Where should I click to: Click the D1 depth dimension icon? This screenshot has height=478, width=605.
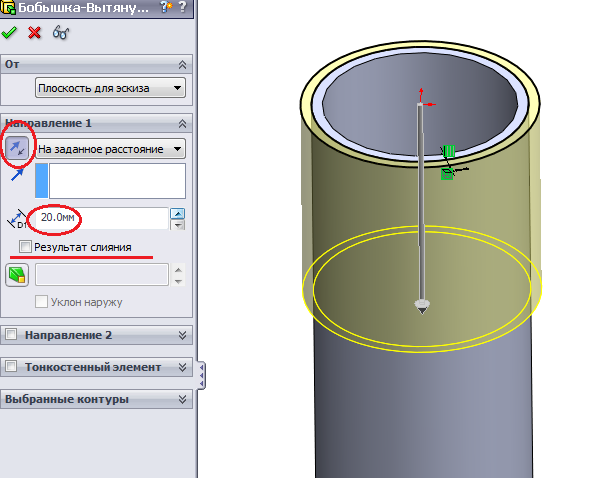[17, 220]
